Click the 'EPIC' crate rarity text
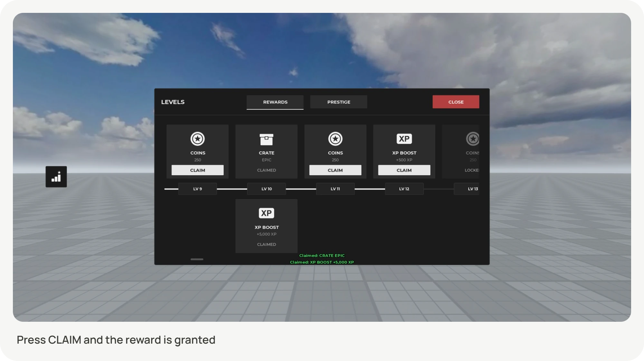Viewport: 644px width, 361px height. click(266, 160)
